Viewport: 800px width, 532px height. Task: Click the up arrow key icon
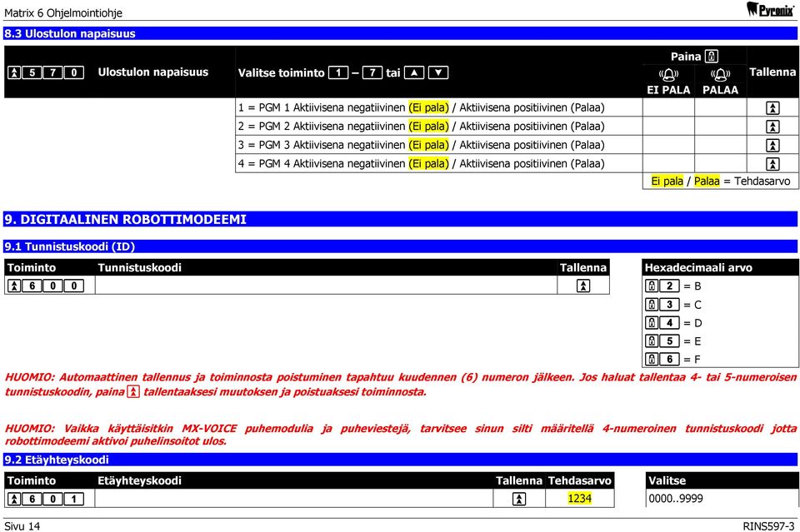(x=414, y=73)
